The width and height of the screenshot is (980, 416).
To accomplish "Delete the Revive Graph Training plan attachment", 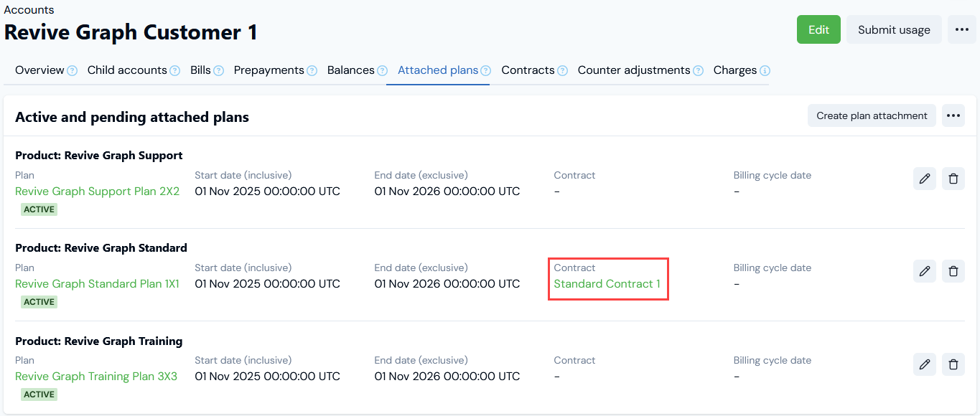I will pos(953,364).
